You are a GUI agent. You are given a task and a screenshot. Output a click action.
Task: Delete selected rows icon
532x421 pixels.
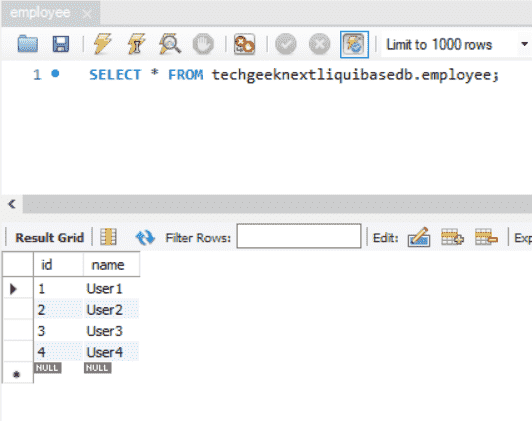486,237
